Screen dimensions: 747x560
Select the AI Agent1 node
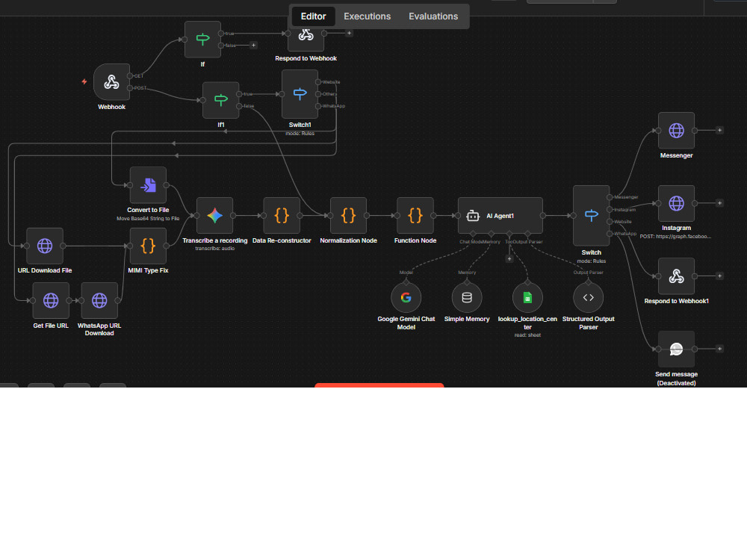[x=500, y=216]
